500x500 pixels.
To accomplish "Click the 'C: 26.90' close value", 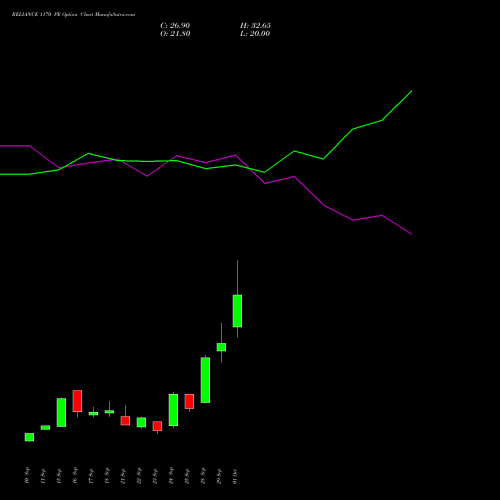I will (x=175, y=26).
